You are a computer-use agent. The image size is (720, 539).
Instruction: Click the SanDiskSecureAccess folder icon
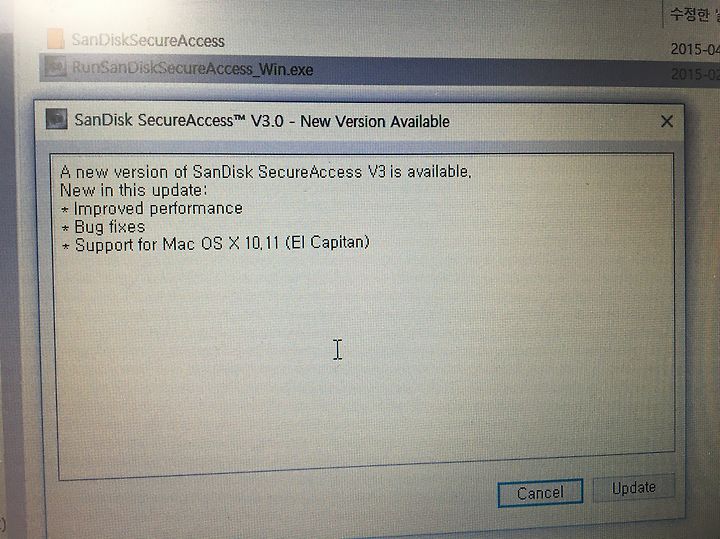coord(56,39)
